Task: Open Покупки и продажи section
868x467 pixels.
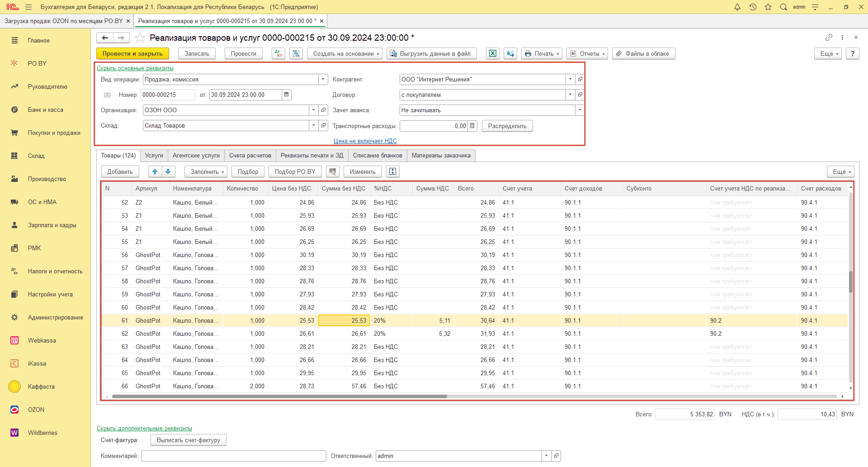Action: coord(54,133)
